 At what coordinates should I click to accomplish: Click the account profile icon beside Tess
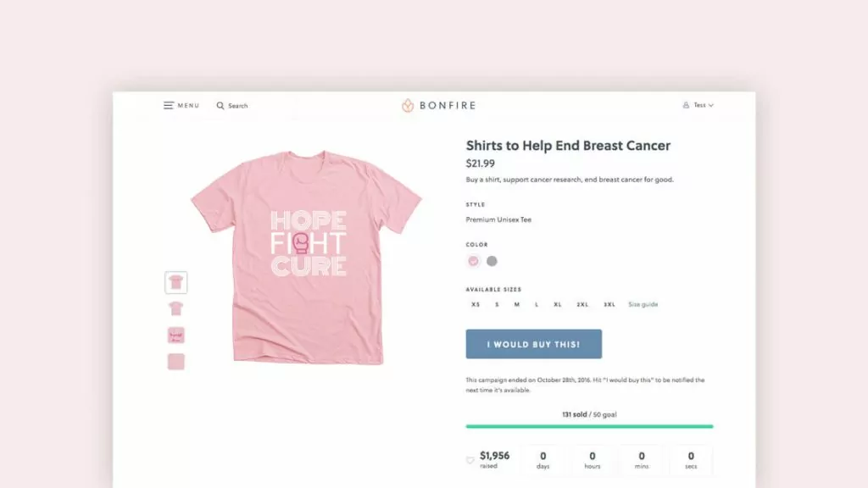[x=685, y=104]
